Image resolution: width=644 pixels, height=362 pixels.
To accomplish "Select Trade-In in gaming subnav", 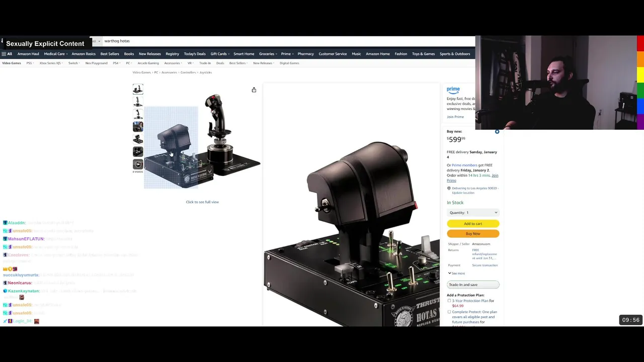I will [205, 63].
